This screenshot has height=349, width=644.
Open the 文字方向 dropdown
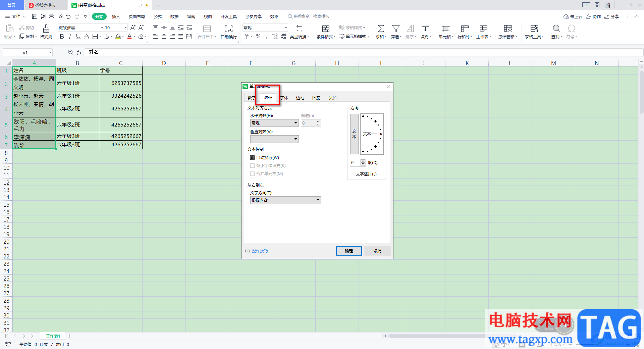[285, 200]
